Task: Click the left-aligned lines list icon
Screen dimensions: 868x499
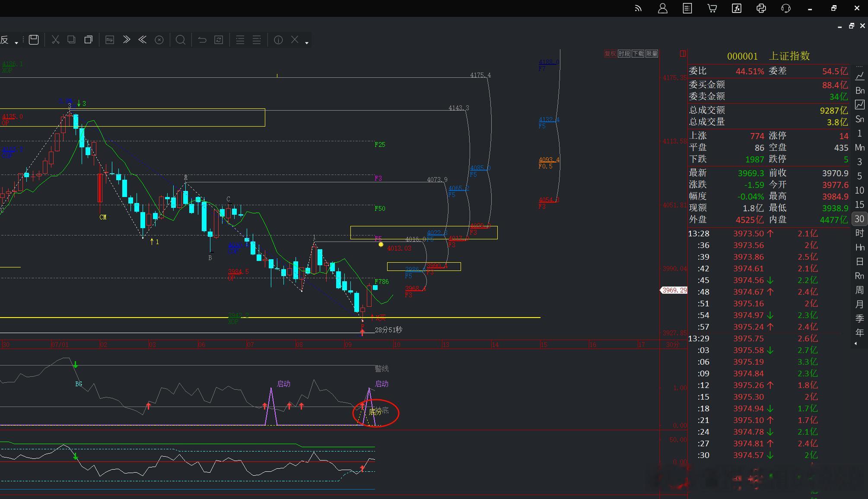Action: (x=240, y=40)
